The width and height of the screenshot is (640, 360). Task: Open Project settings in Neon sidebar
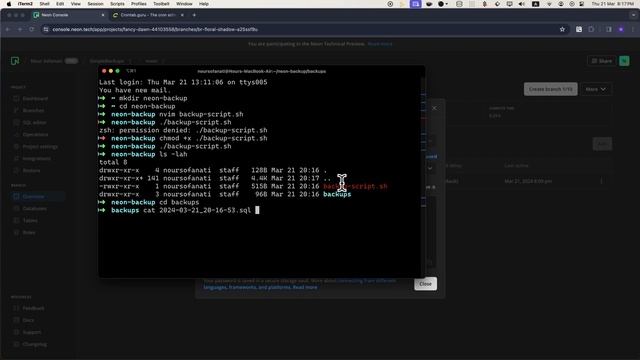point(40,147)
